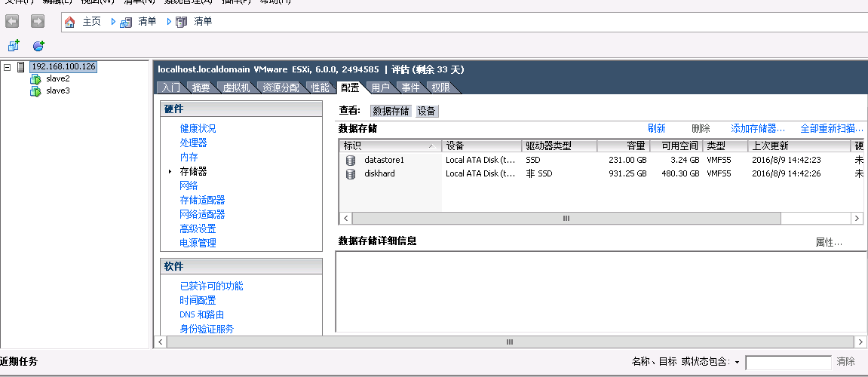Image resolution: width=868 pixels, height=377 pixels.
Task: Sort by the 标识 column header
Action: 391,146
